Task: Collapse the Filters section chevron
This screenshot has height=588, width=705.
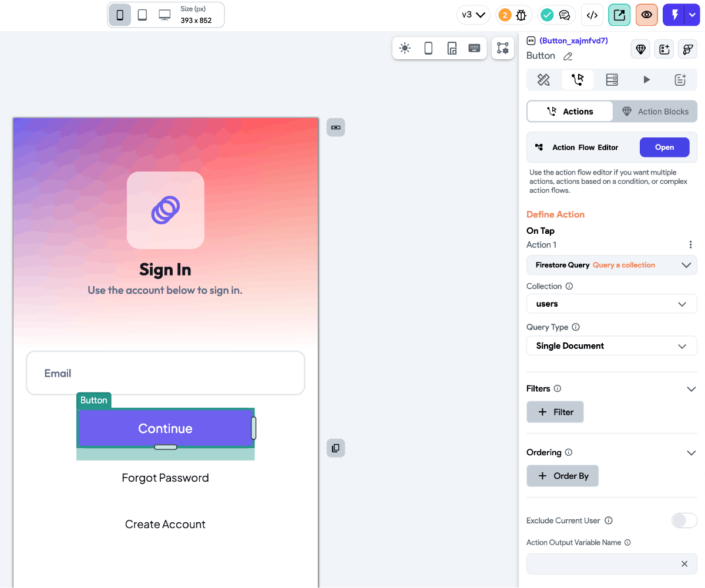Action: [691, 389]
